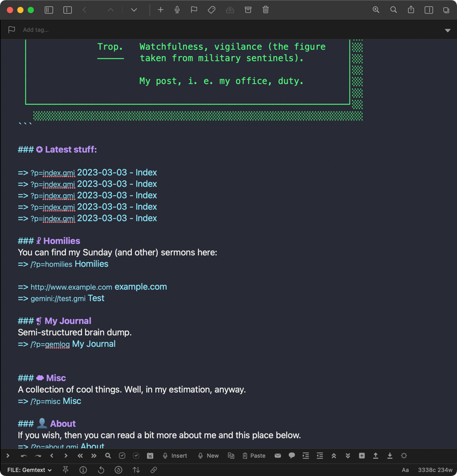
Task: Open action bar settings with the gear icon
Action: click(404, 456)
